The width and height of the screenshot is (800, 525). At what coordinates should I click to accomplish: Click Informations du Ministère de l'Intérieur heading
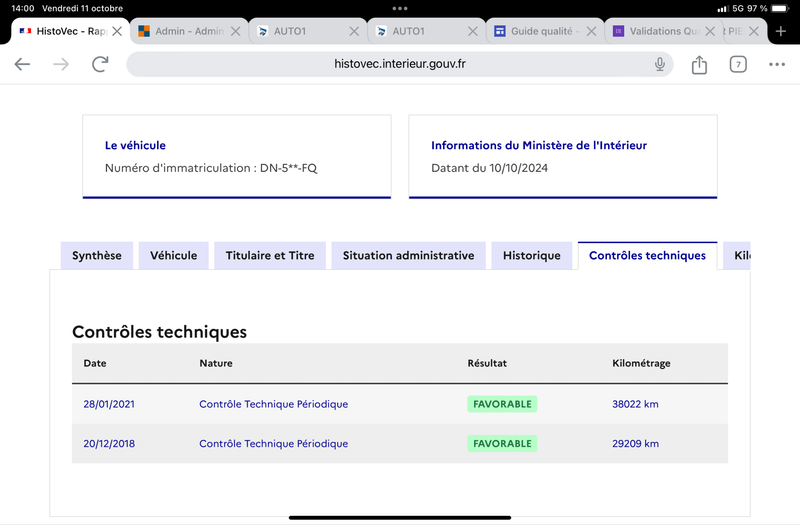(539, 145)
